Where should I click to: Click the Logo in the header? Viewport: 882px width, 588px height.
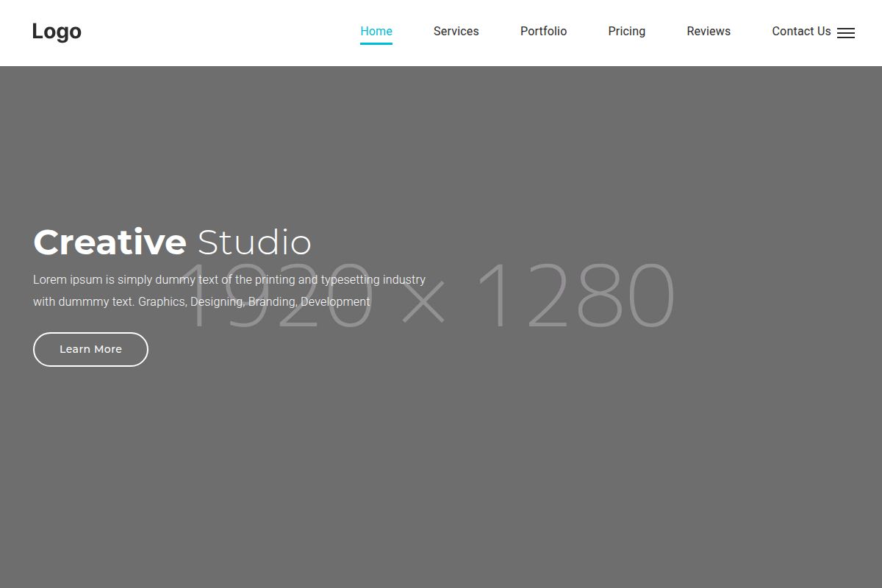coord(57,32)
